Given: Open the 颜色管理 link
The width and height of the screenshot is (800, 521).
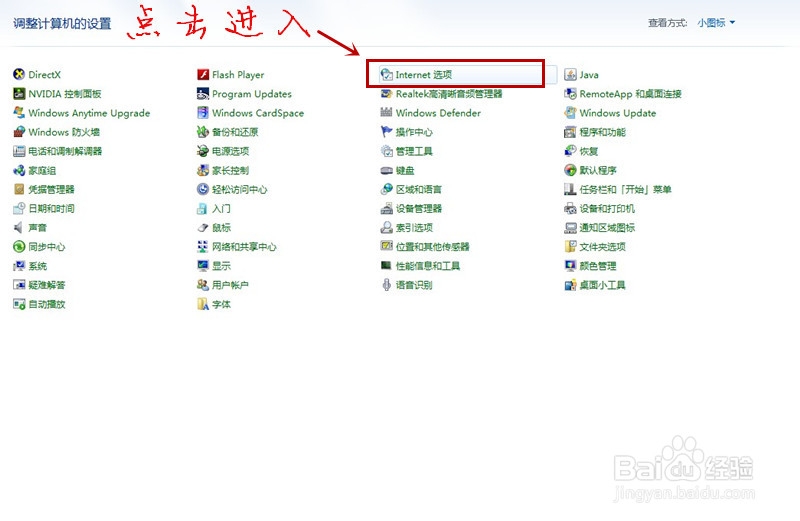Looking at the screenshot, I should click(598, 266).
